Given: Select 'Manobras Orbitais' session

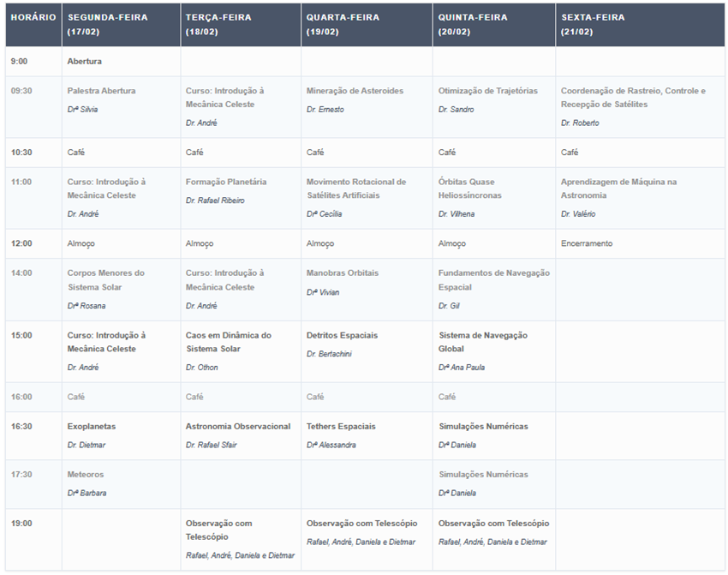Looking at the screenshot, I should point(343,273).
